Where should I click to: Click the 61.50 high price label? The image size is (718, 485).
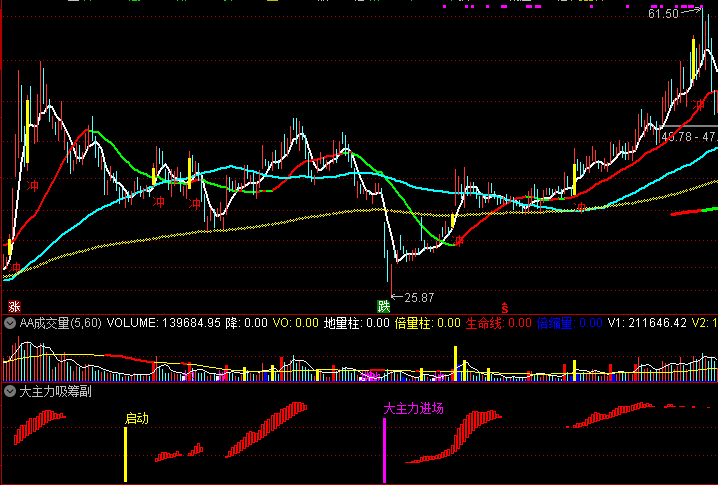point(663,14)
